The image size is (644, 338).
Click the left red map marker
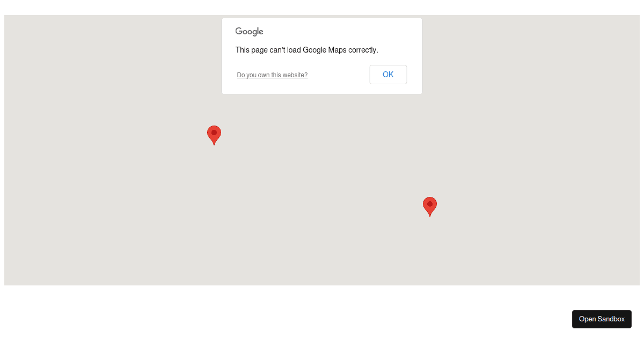tap(214, 135)
